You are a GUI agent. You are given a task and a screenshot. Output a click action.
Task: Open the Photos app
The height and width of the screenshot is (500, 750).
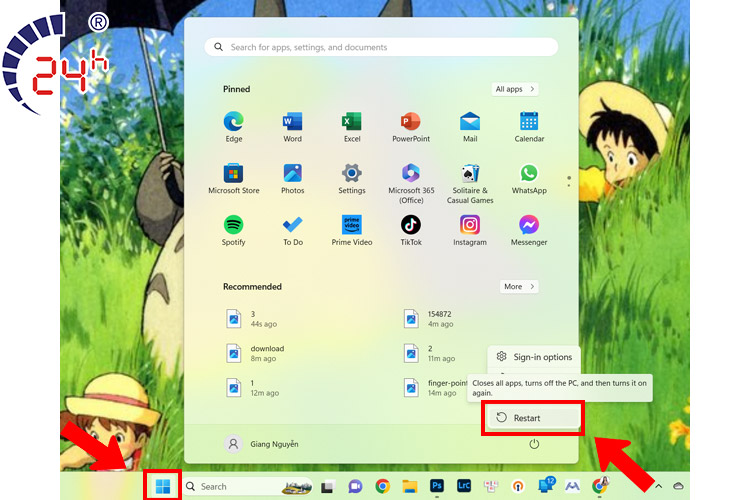click(292, 178)
